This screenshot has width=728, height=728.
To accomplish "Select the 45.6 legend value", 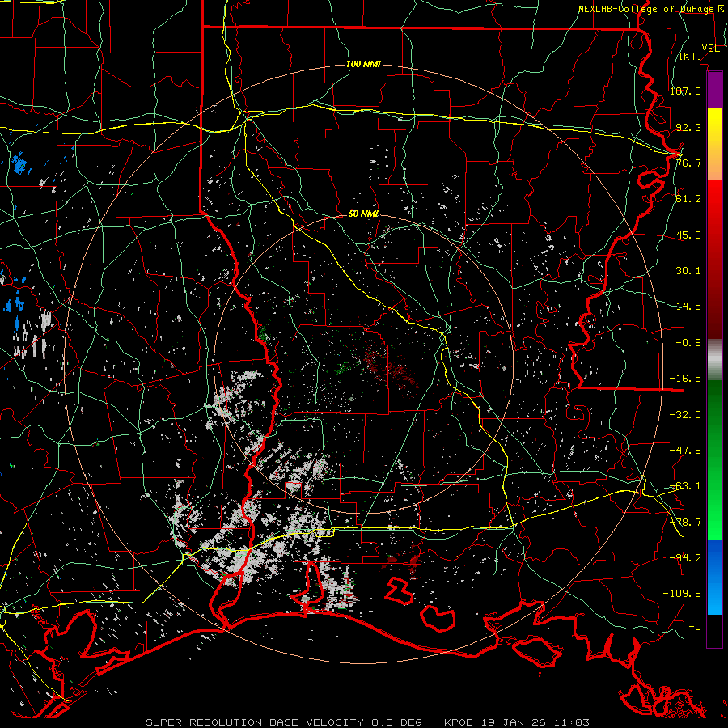I will [x=688, y=235].
